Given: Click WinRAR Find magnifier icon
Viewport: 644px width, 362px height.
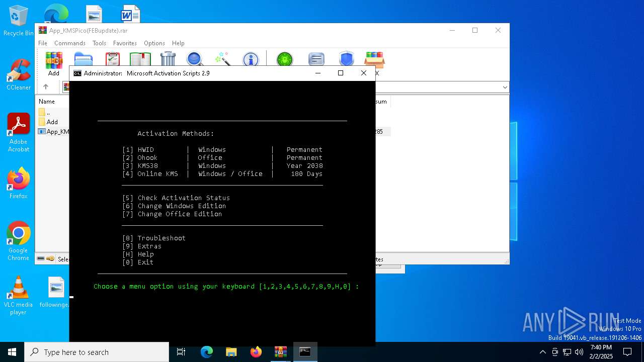Looking at the screenshot, I should pos(195,59).
